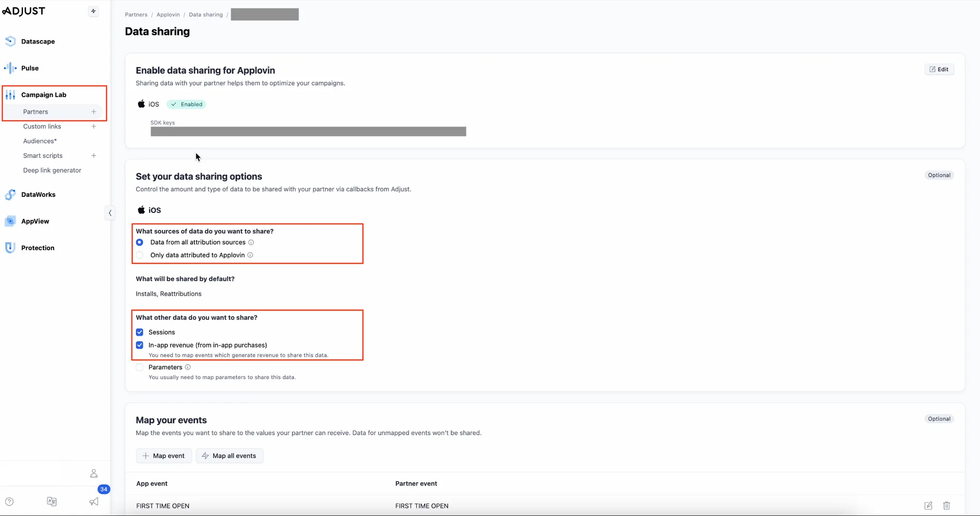The height and width of the screenshot is (516, 980).
Task: Click the language translation icon
Action: click(x=52, y=502)
